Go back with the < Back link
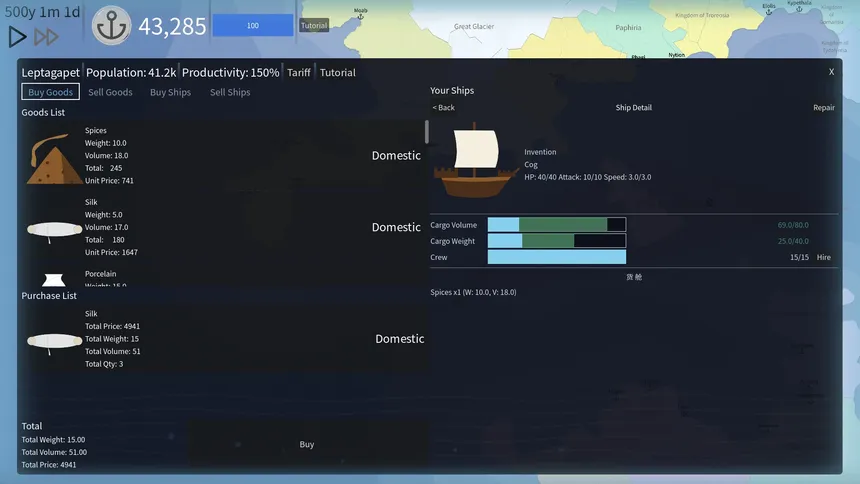Image resolution: width=860 pixels, height=484 pixels. [443, 108]
